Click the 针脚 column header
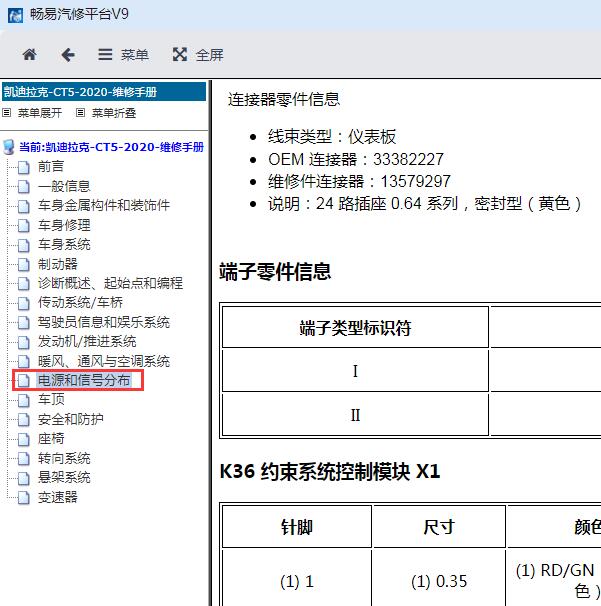This screenshot has height=606, width=601. (x=297, y=527)
